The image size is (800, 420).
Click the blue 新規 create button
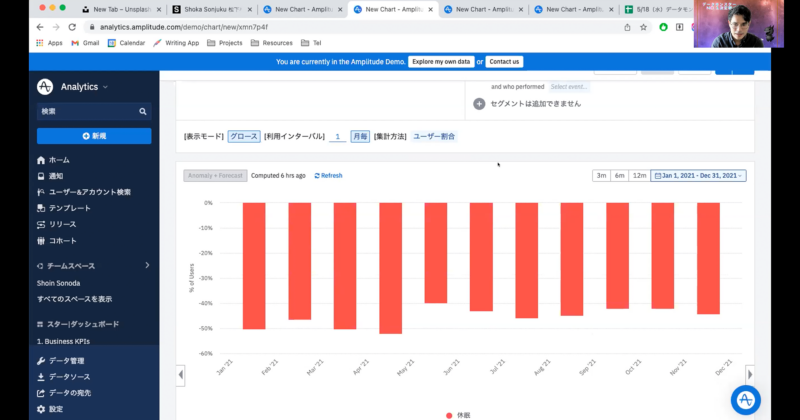click(94, 136)
